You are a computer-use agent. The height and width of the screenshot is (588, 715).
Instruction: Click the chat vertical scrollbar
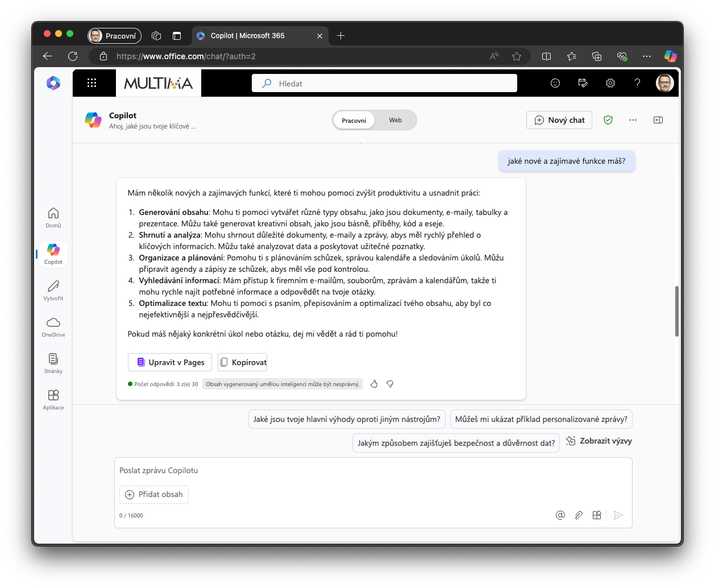(676, 311)
